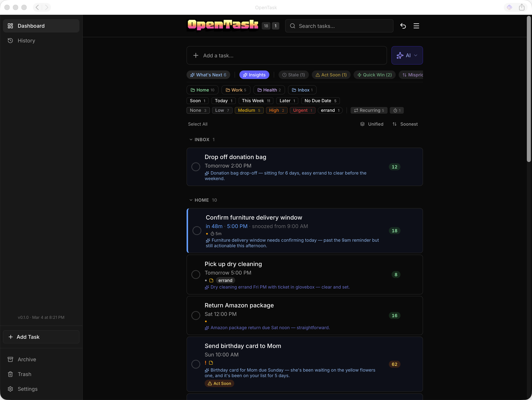Click note icon on dry cleaning task
The height and width of the screenshot is (400, 532).
pyautogui.click(x=211, y=280)
